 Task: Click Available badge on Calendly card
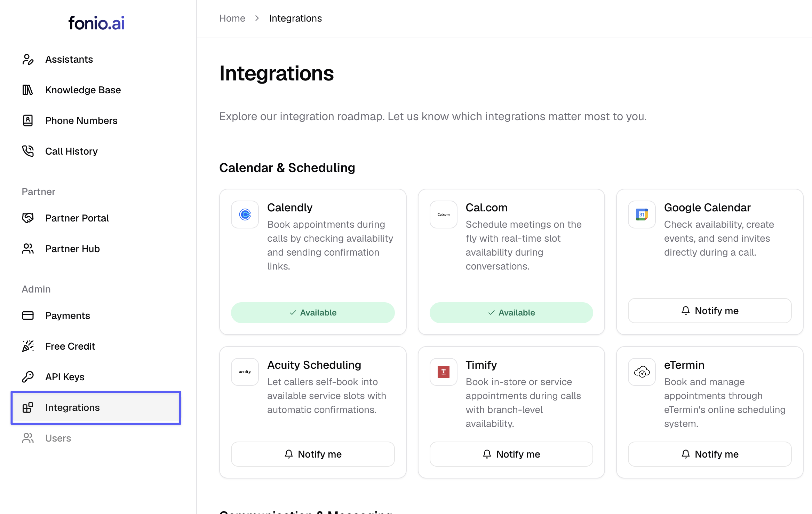click(x=313, y=313)
